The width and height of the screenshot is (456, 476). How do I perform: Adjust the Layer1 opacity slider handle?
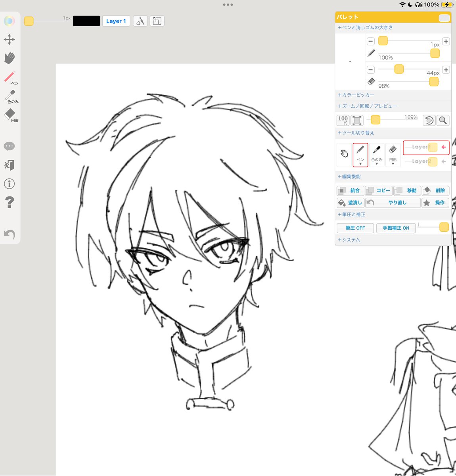pos(433,147)
